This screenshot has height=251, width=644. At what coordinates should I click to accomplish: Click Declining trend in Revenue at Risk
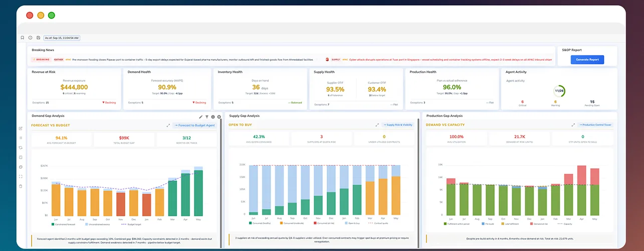[x=109, y=102]
